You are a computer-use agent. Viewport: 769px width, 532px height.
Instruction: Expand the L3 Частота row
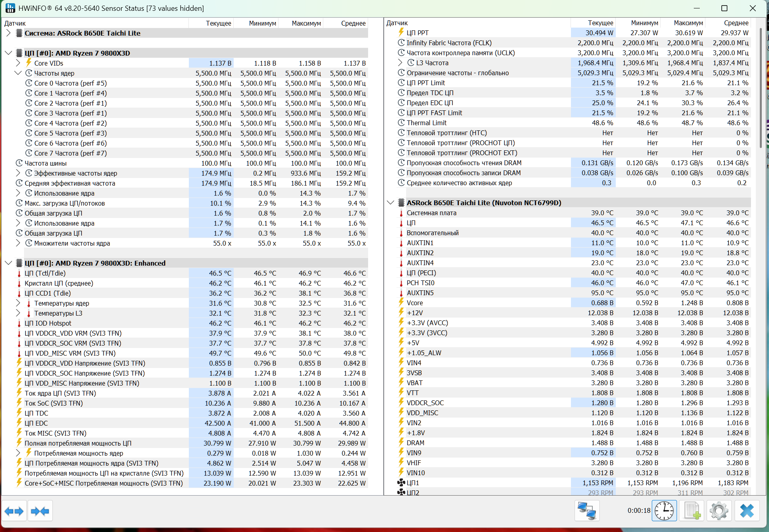click(400, 63)
